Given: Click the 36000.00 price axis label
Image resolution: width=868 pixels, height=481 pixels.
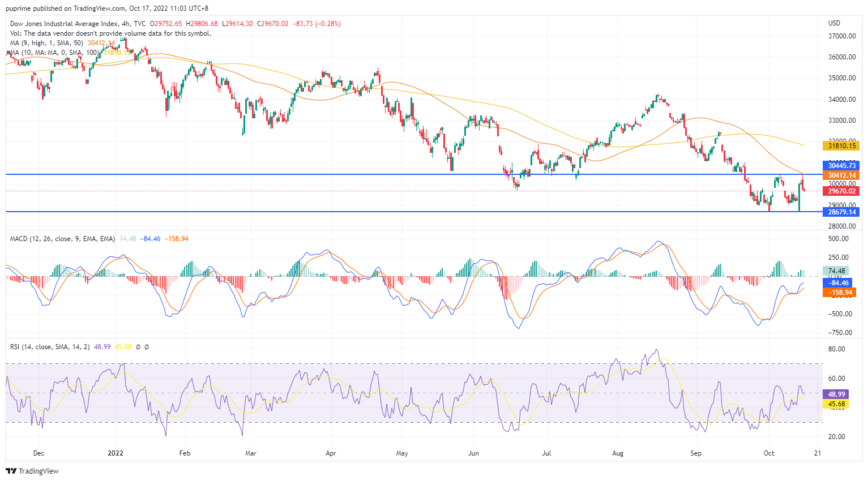Looking at the screenshot, I should tap(841, 57).
